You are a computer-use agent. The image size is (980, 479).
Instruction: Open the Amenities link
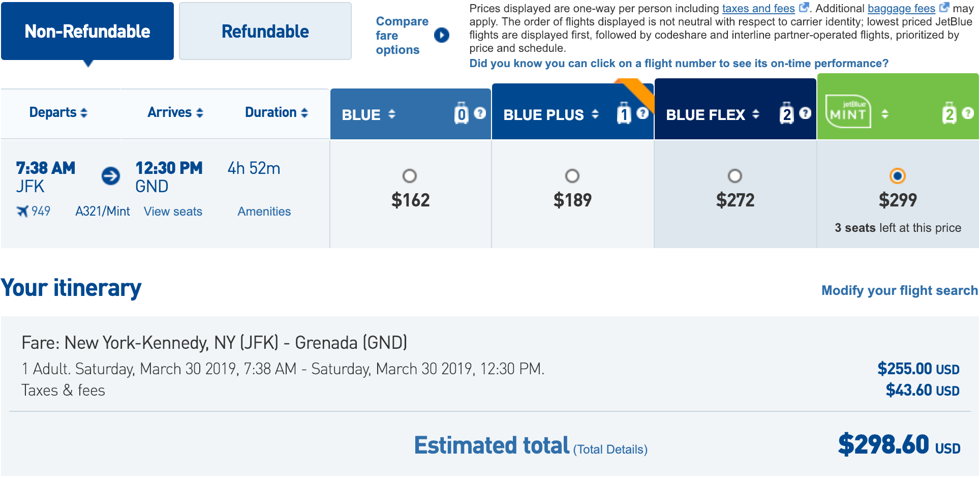click(x=264, y=212)
